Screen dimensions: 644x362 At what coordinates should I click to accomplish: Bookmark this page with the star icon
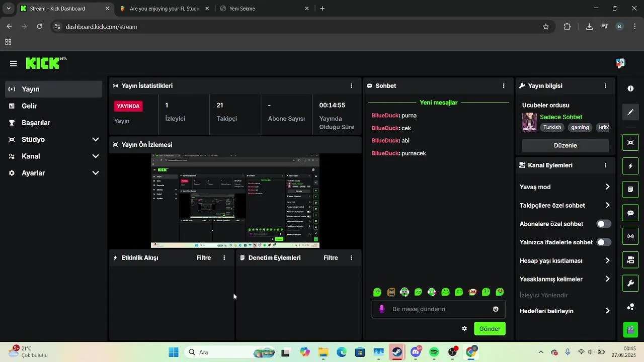click(x=546, y=27)
